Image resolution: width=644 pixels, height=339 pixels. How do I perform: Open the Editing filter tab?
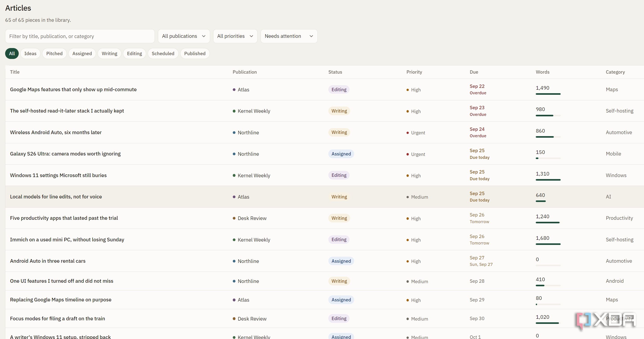pos(135,53)
